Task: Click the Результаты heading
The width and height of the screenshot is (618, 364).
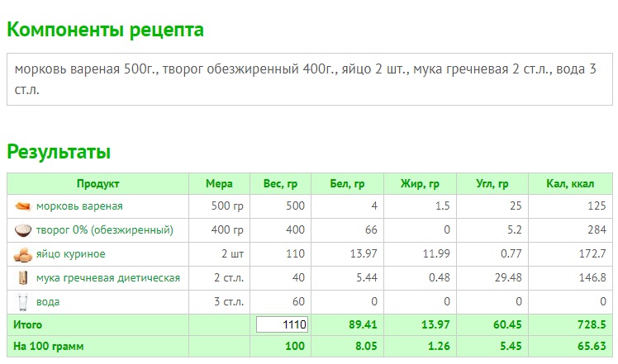Action: coord(59,152)
